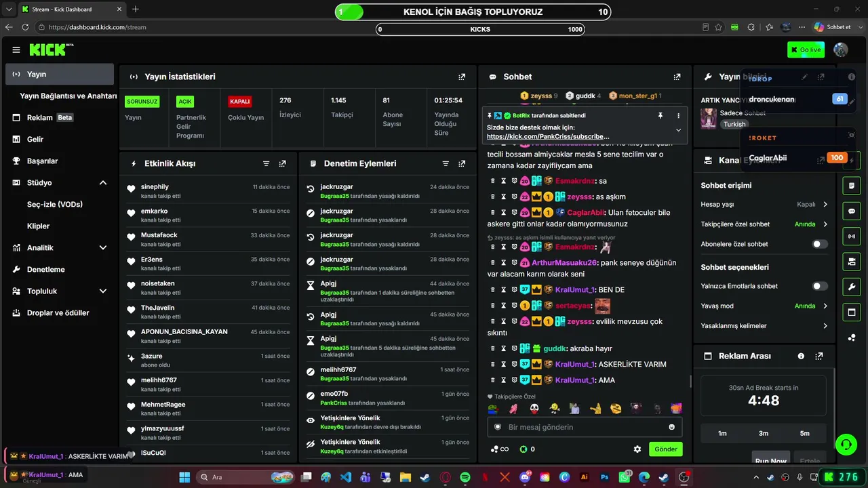Click the KICKS progress bar
Viewport: 868px width, 488px height.
(x=480, y=29)
